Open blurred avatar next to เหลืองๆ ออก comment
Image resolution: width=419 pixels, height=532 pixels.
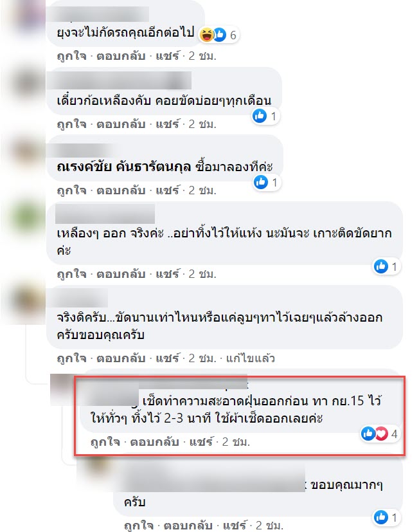click(x=28, y=217)
